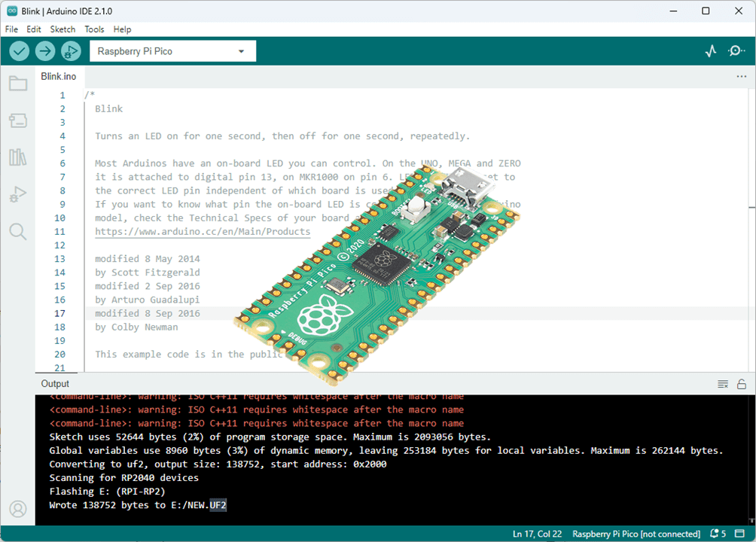Click the Output panel header label

click(x=55, y=383)
